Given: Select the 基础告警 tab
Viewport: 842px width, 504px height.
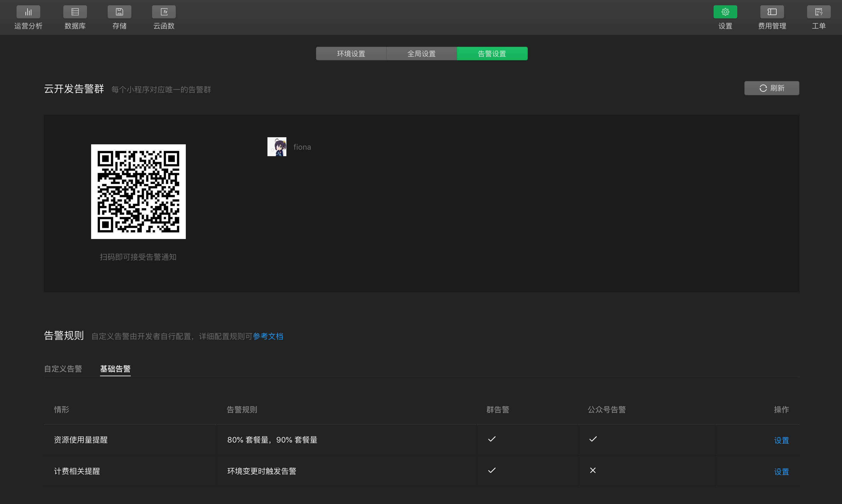Looking at the screenshot, I should [115, 369].
